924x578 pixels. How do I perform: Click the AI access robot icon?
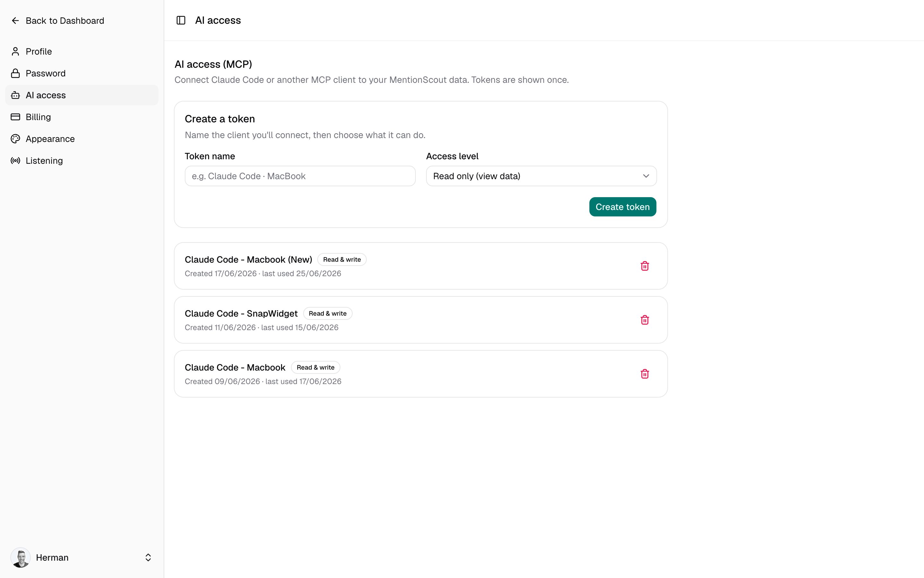[15, 95]
